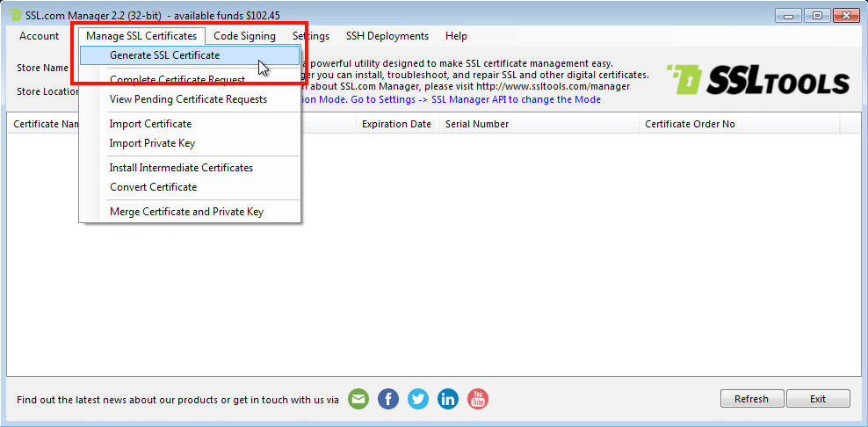Open View Pending Certificate Requests
The height and width of the screenshot is (427, 868).
[188, 99]
